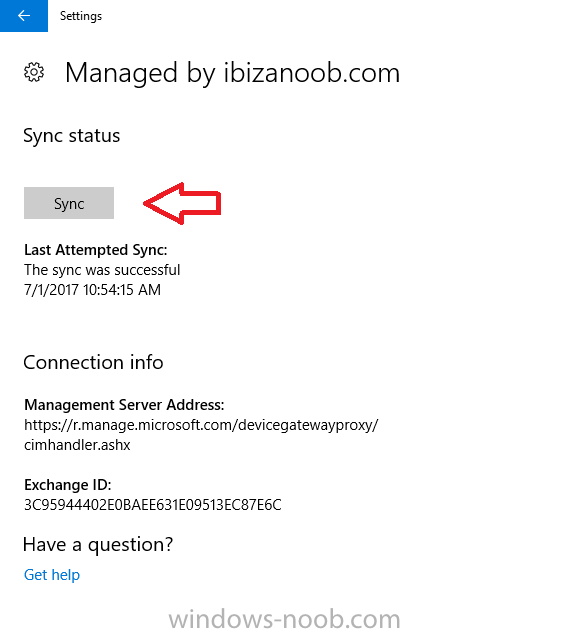Screen dimensions: 568x634
Task: Click the windows-noob.com watermark text
Action: pos(284,619)
